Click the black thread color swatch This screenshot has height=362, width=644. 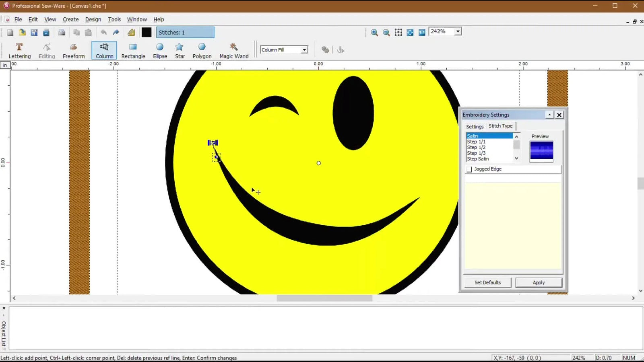pos(147,33)
